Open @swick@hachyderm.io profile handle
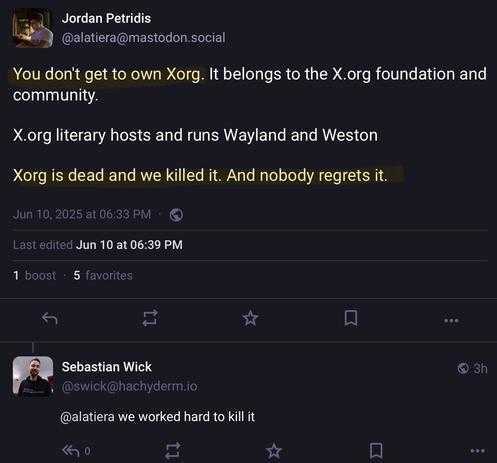The image size is (497, 463). 129,386
